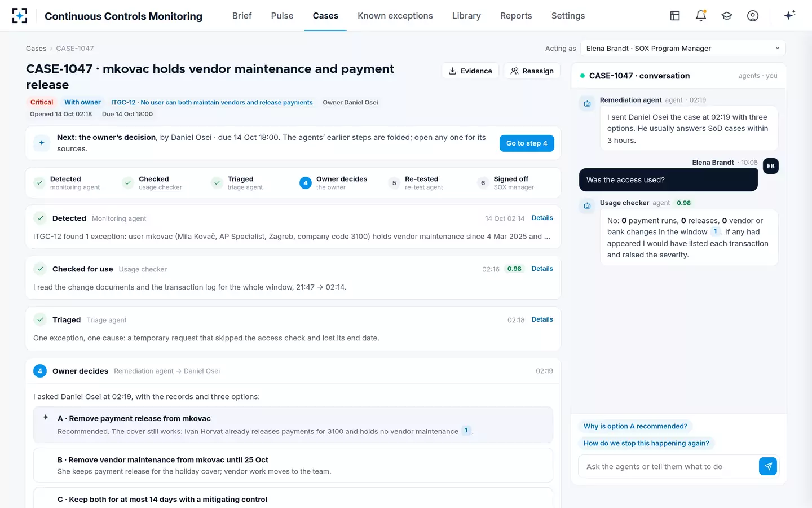Open the Known exceptions tab
Viewport: 812px width, 508px height.
coord(395,16)
